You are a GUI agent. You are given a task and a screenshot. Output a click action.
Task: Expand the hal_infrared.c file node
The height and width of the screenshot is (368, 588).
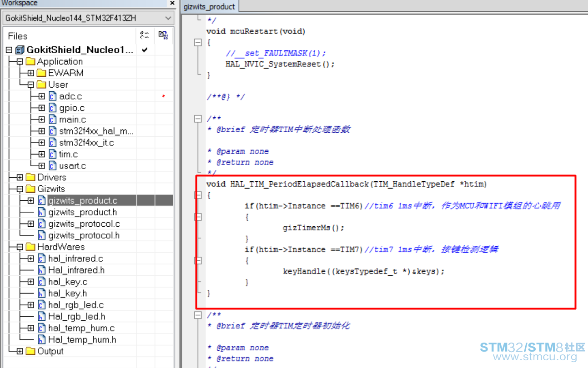pyautogui.click(x=30, y=259)
